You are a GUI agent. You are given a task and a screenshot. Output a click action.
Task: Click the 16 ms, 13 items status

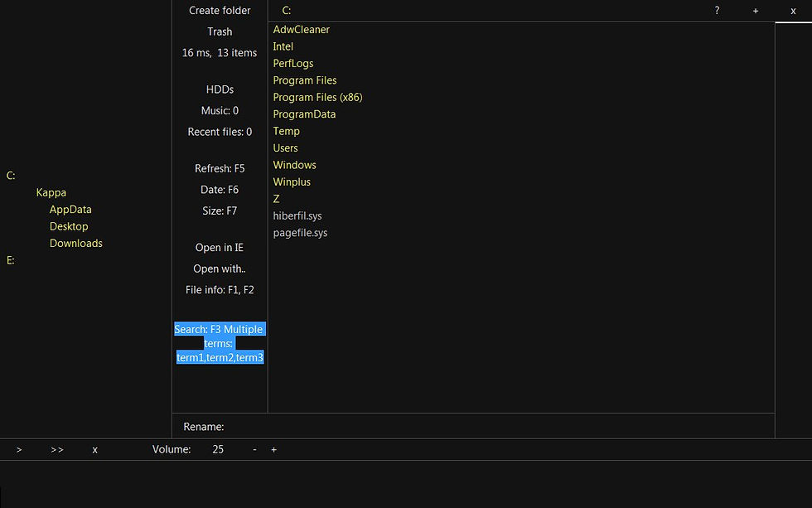point(220,53)
